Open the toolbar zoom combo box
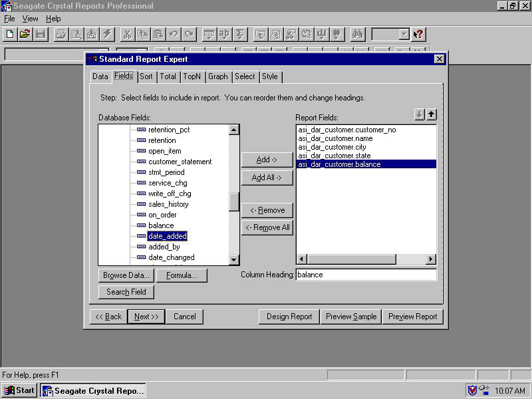The width and height of the screenshot is (532, 399). pyautogui.click(x=404, y=35)
